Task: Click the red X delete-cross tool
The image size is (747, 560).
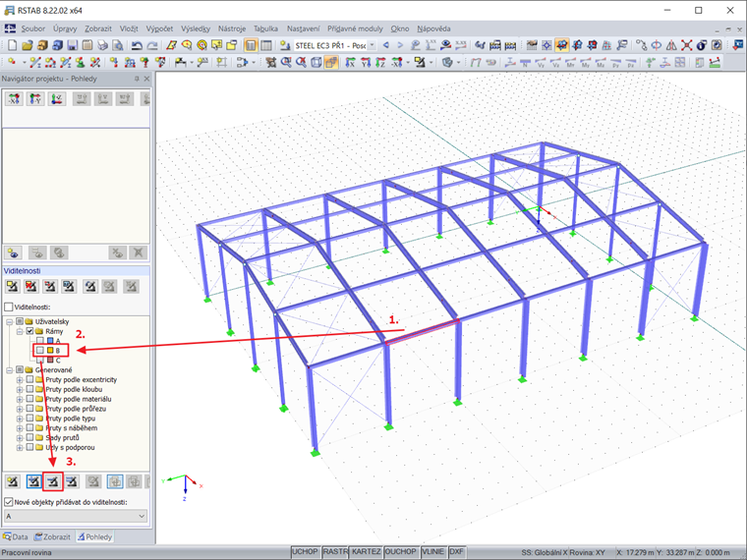Action: [x=686, y=46]
